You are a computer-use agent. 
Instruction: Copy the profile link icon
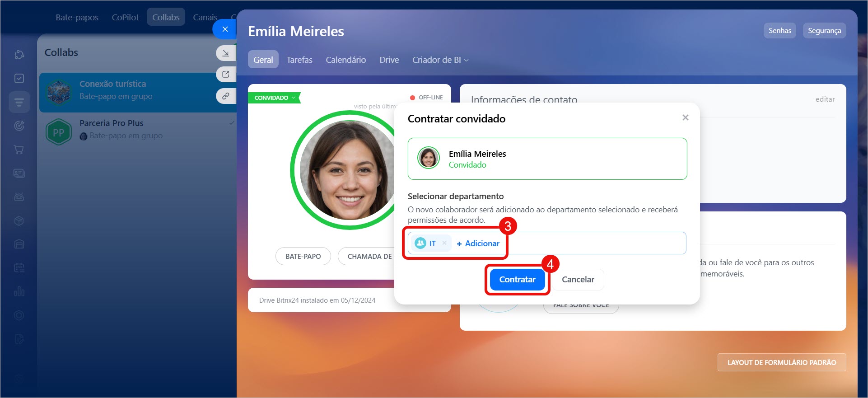(x=226, y=96)
